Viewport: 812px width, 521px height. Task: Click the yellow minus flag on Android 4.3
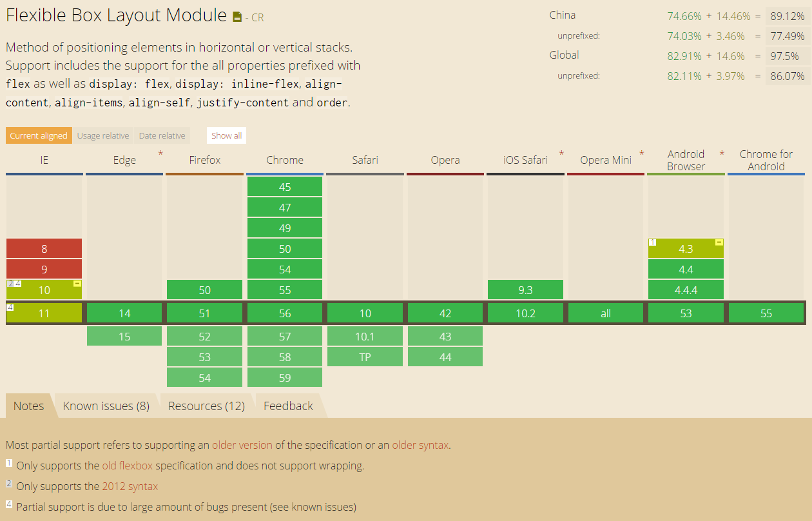(x=719, y=242)
